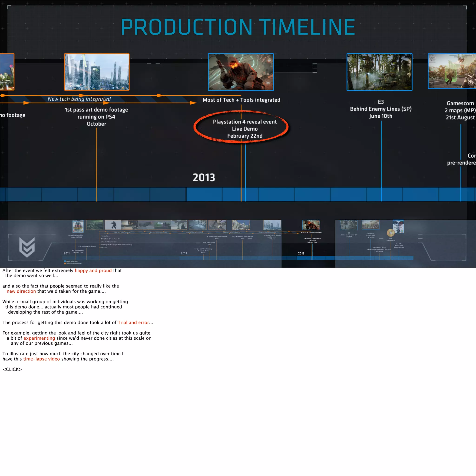Click red 'new direction' note text

(x=21, y=291)
